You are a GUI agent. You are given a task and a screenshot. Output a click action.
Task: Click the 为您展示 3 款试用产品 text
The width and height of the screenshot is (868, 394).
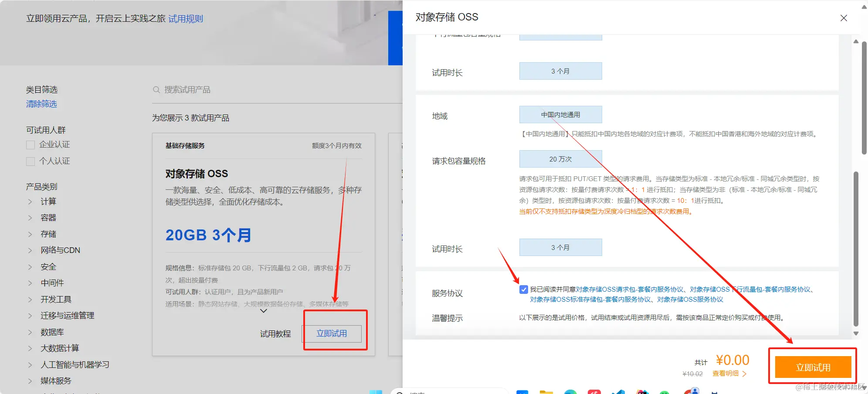pyautogui.click(x=190, y=118)
